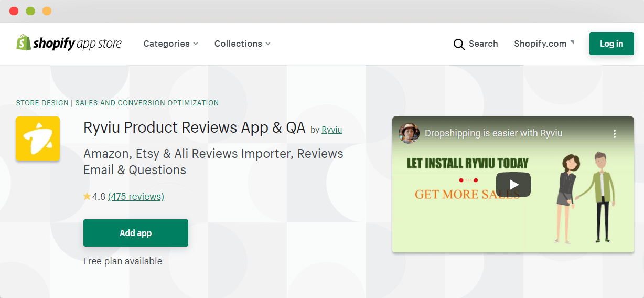Click the Search magnifier icon

pyautogui.click(x=459, y=44)
